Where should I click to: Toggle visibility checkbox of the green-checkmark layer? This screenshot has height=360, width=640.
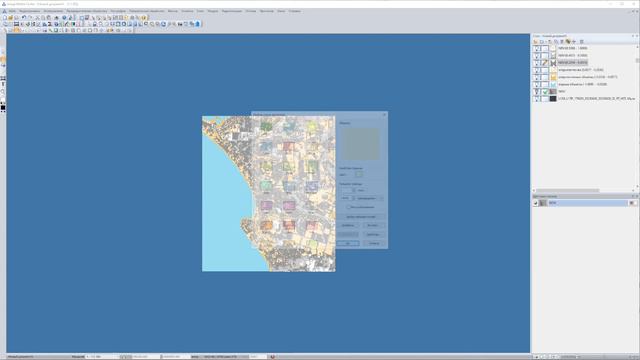tap(537, 92)
